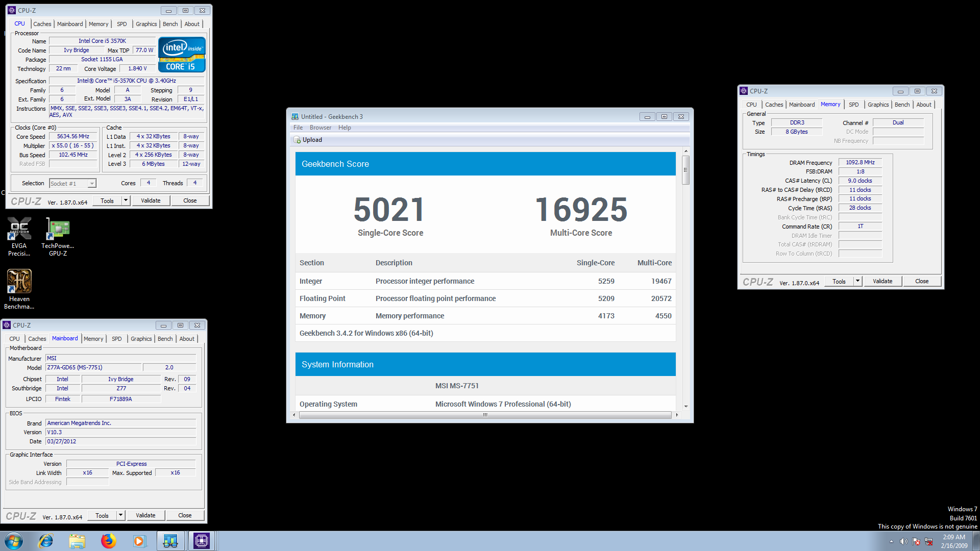This screenshot has height=551, width=980.
Task: Open Heaven Benchmark desktop shortcut
Action: pos(19,289)
